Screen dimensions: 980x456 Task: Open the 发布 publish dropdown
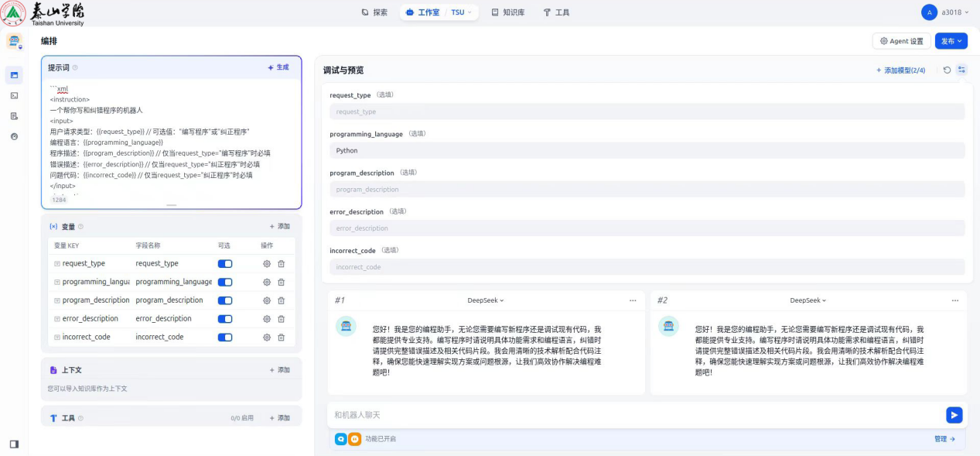951,41
